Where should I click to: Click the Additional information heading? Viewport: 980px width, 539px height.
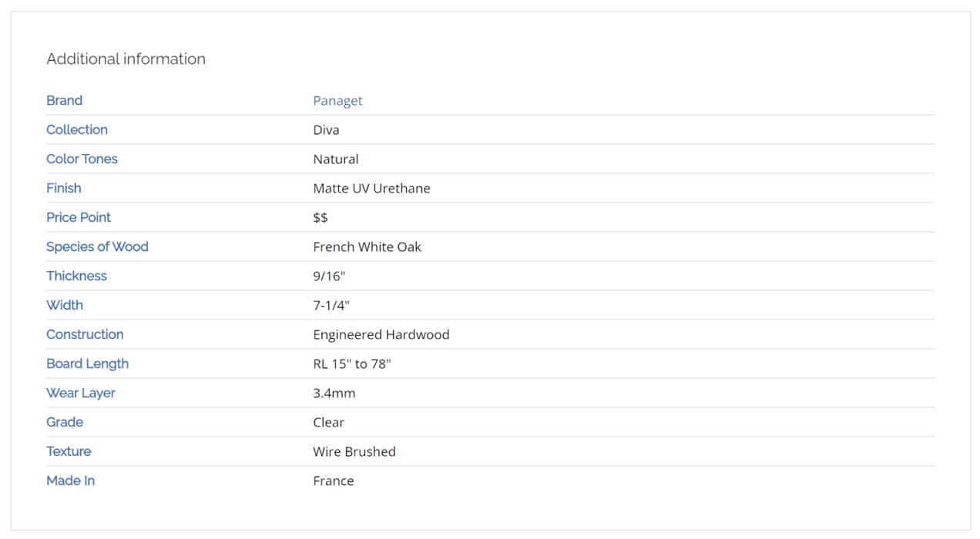coord(126,59)
